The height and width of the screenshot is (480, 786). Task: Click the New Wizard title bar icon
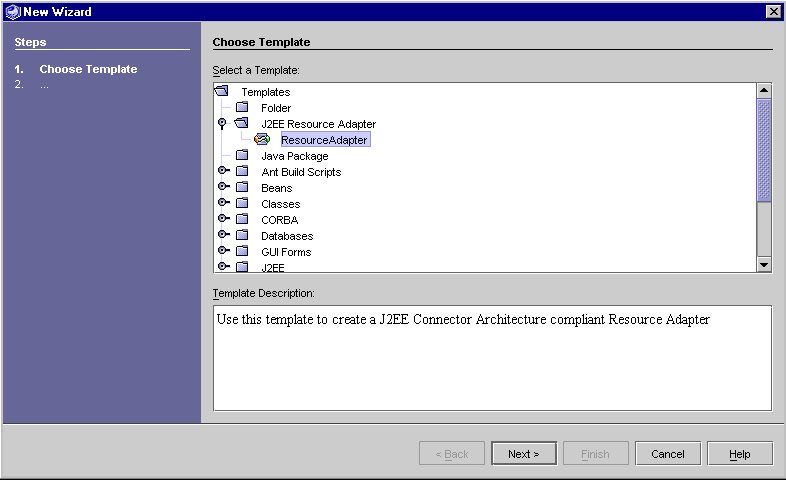[x=13, y=12]
